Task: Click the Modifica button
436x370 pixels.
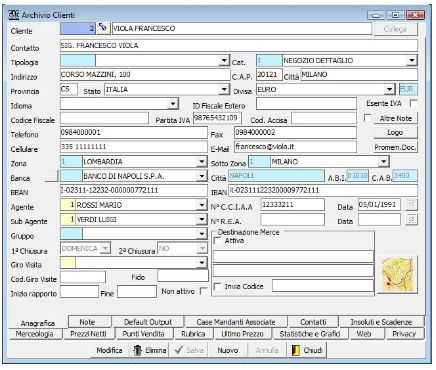Action: click(x=109, y=350)
